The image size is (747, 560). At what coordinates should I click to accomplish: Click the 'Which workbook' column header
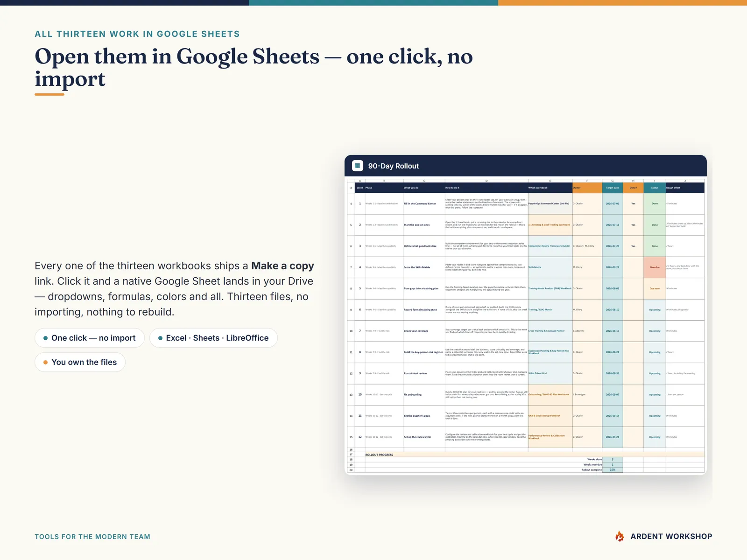point(550,188)
